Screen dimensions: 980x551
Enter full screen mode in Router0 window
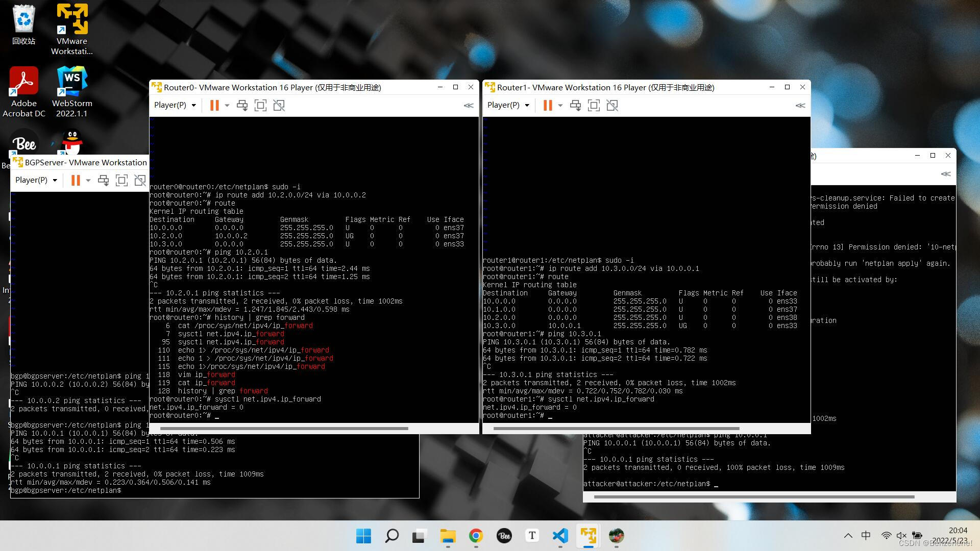260,105
